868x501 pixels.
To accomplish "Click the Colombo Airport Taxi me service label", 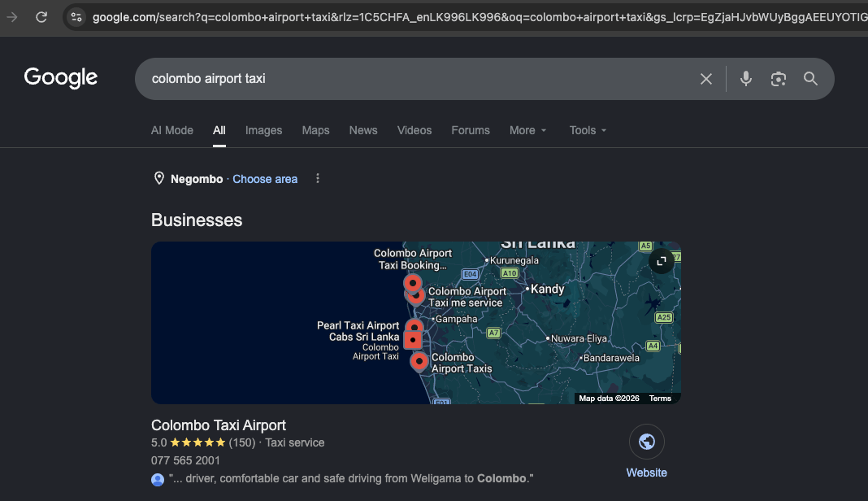I will 467,297.
